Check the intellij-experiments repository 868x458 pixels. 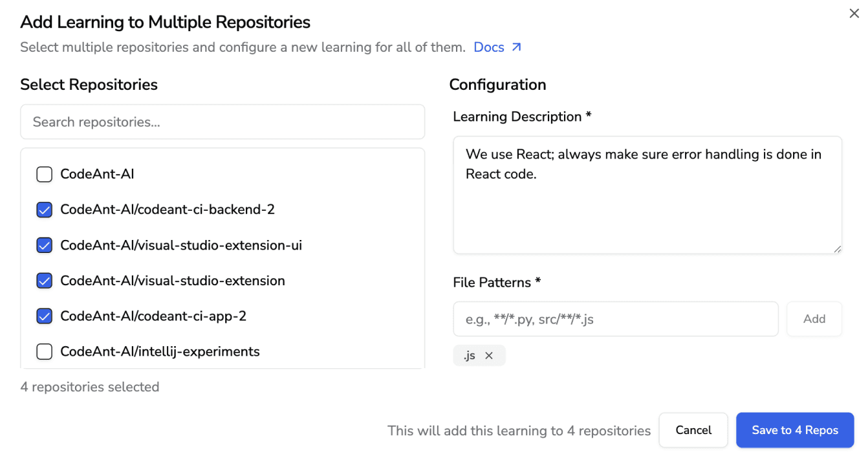(x=44, y=351)
